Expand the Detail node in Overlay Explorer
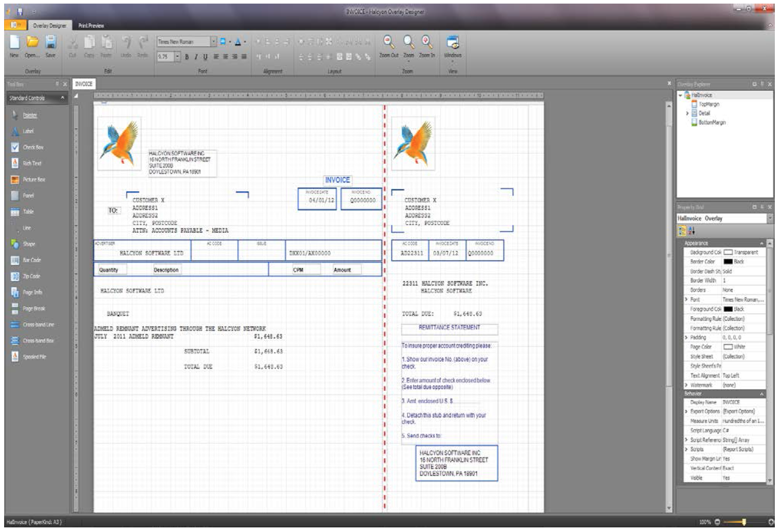Screen dimensions: 780x532 click(687, 113)
